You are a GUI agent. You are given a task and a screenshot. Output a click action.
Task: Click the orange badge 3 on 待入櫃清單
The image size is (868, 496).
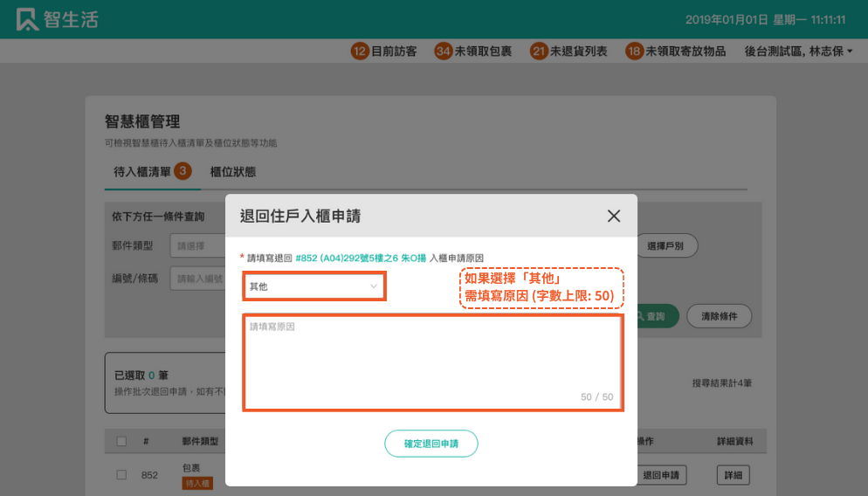[183, 171]
